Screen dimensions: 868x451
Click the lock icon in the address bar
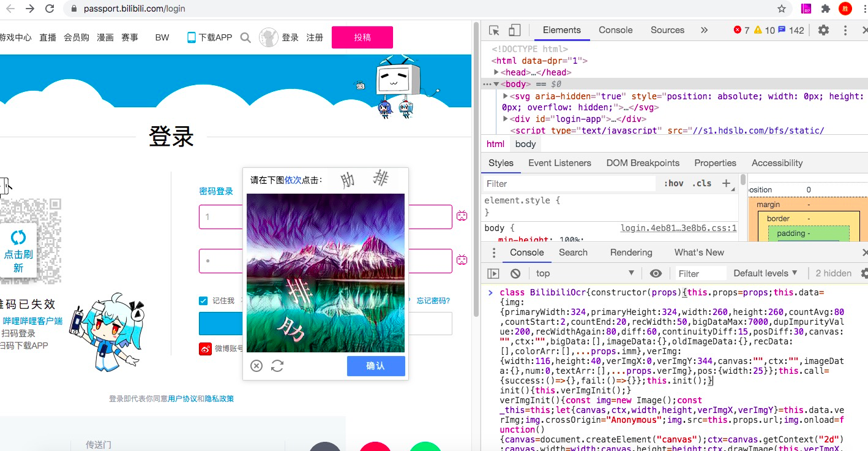[x=74, y=9]
